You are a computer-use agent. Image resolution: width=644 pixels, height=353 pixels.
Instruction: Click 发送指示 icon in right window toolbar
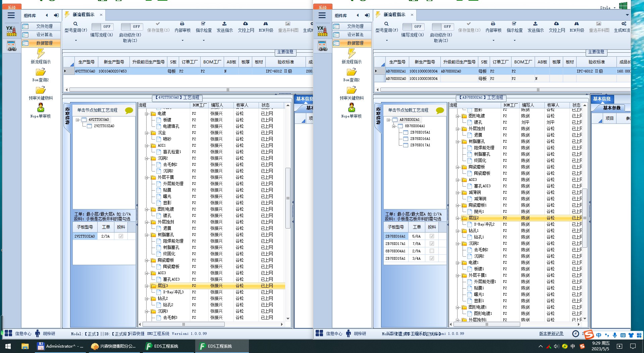coord(535,24)
